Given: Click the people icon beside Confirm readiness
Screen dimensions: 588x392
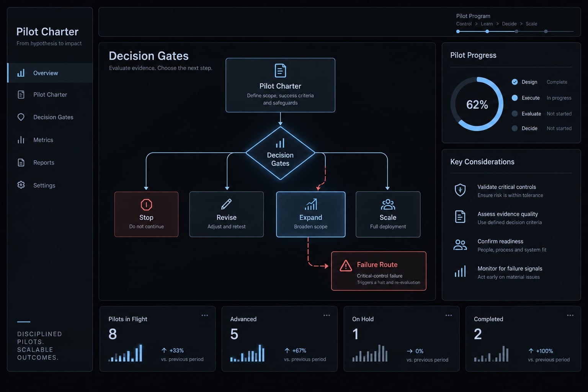Looking at the screenshot, I should (460, 245).
